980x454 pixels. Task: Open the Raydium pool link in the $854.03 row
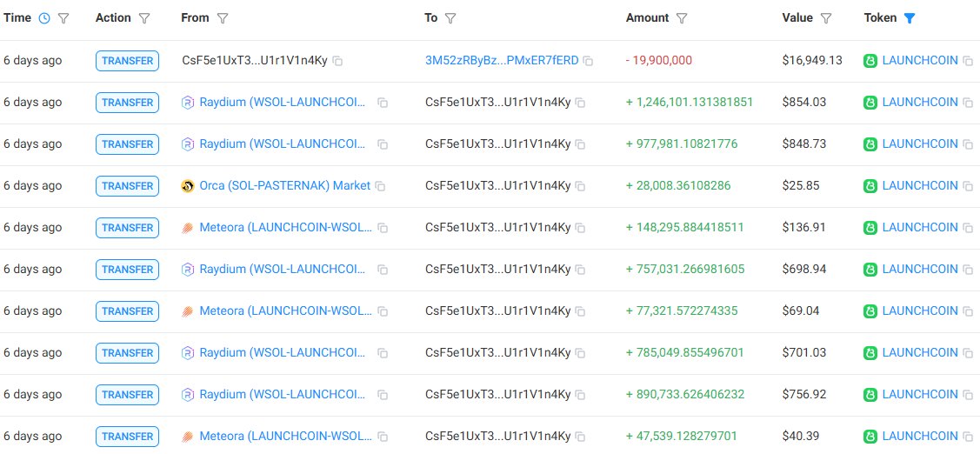(283, 102)
